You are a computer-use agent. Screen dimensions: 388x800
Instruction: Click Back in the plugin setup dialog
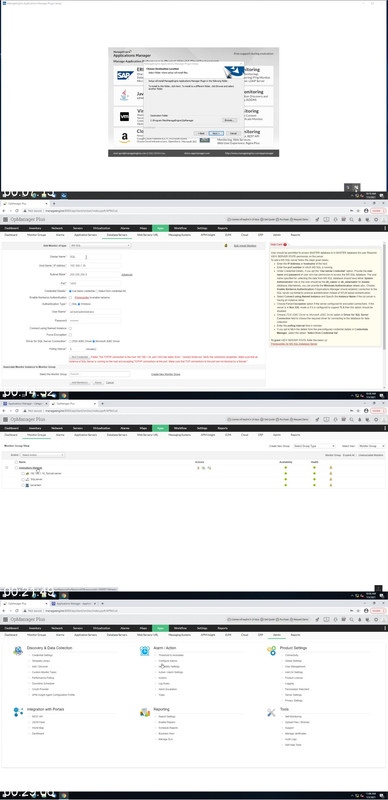pyautogui.click(x=201, y=133)
